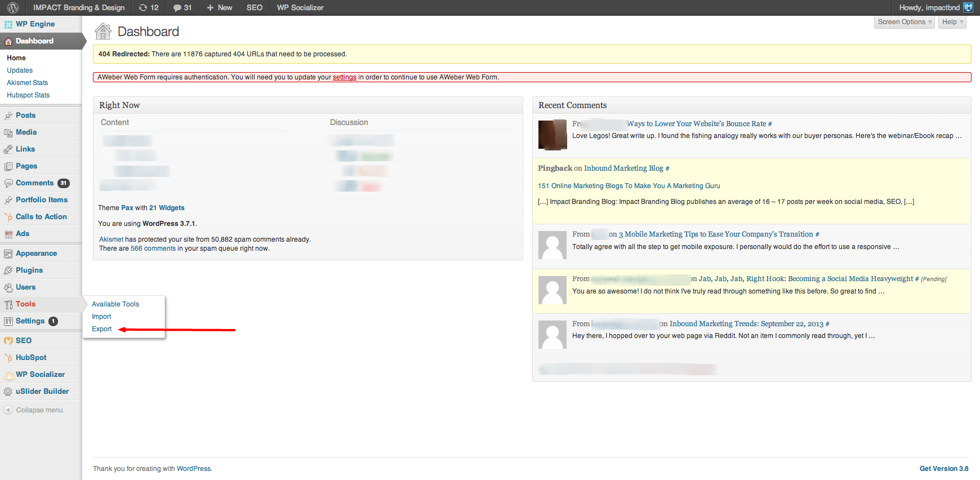Open SEO in the top admin bar
Screen dimensions: 980x480
click(255, 7)
